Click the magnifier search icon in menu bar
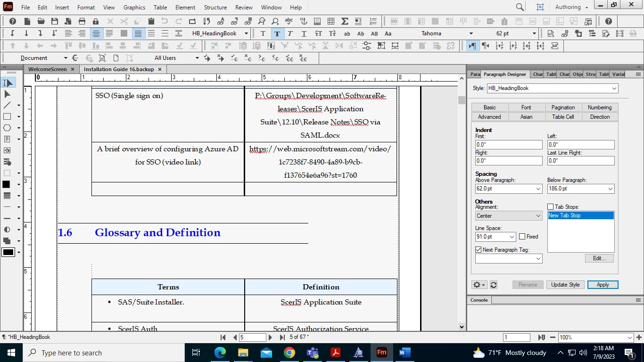Image resolution: width=644 pixels, height=362 pixels. tap(520, 7)
